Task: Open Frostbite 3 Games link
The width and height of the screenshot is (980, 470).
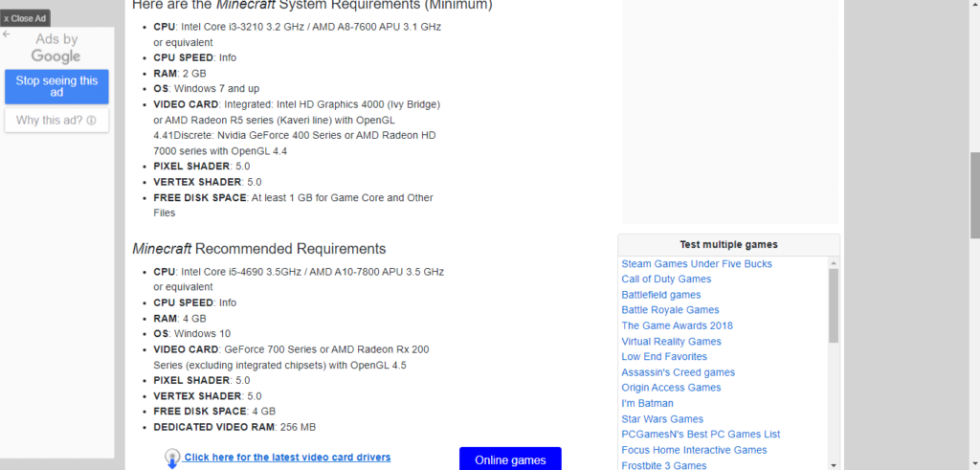Action: [x=664, y=465]
